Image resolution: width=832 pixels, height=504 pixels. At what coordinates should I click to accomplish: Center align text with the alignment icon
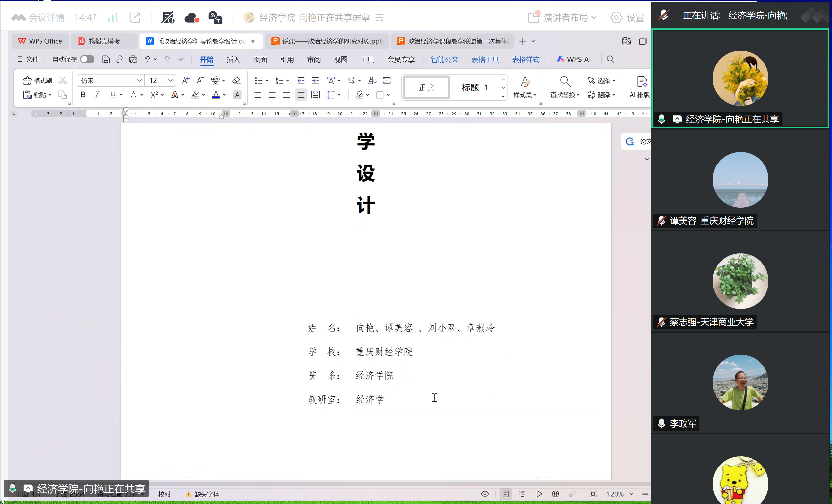tap(272, 95)
